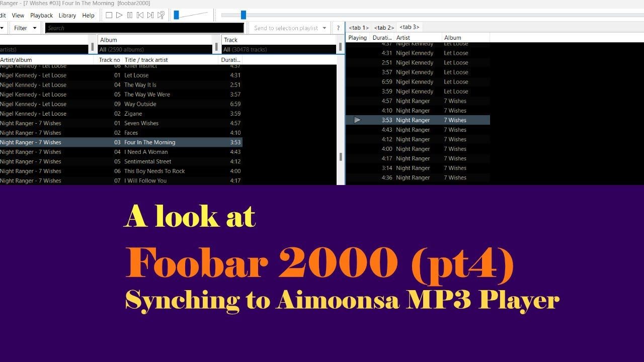Play a random track
The width and height of the screenshot is (644, 362).
(x=161, y=15)
